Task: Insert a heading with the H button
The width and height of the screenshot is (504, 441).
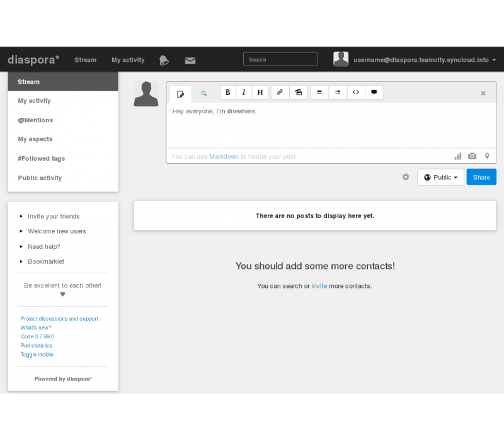Action: click(x=260, y=93)
